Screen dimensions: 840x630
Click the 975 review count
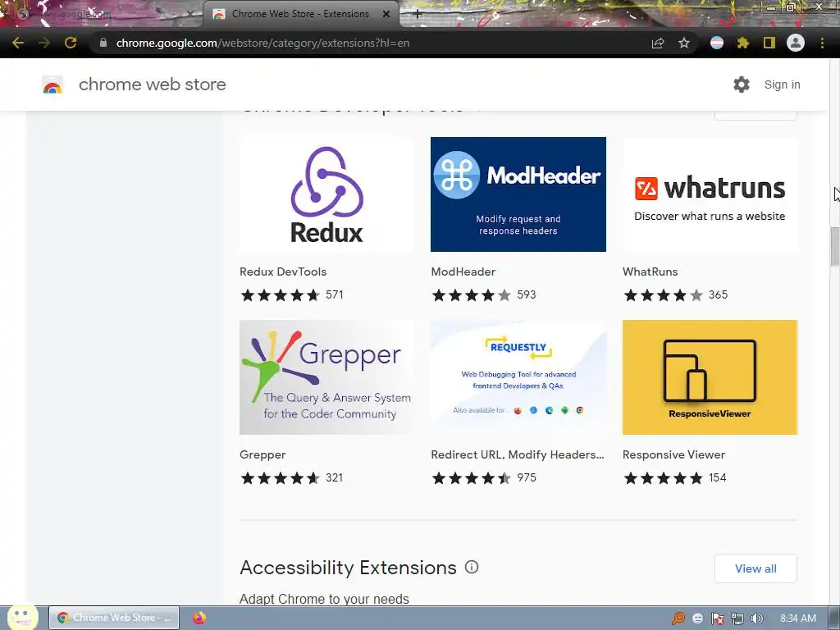tap(527, 477)
